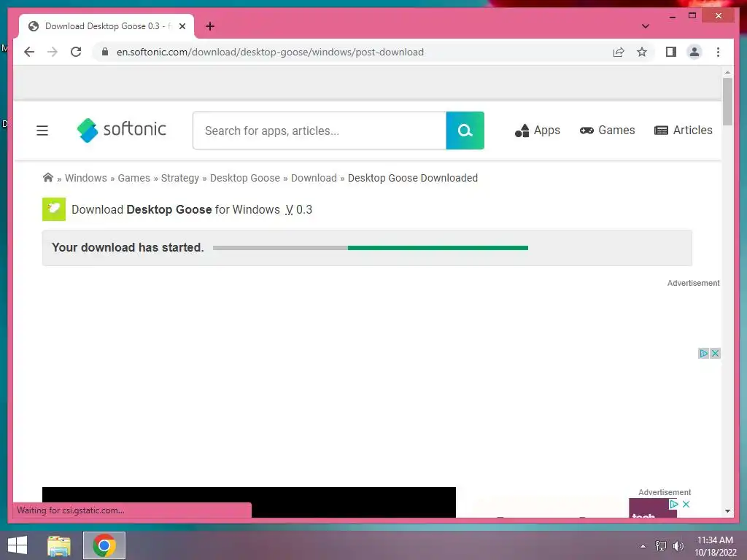Click the Desktop Goose app icon
Image resolution: width=747 pixels, height=560 pixels.
tap(54, 209)
